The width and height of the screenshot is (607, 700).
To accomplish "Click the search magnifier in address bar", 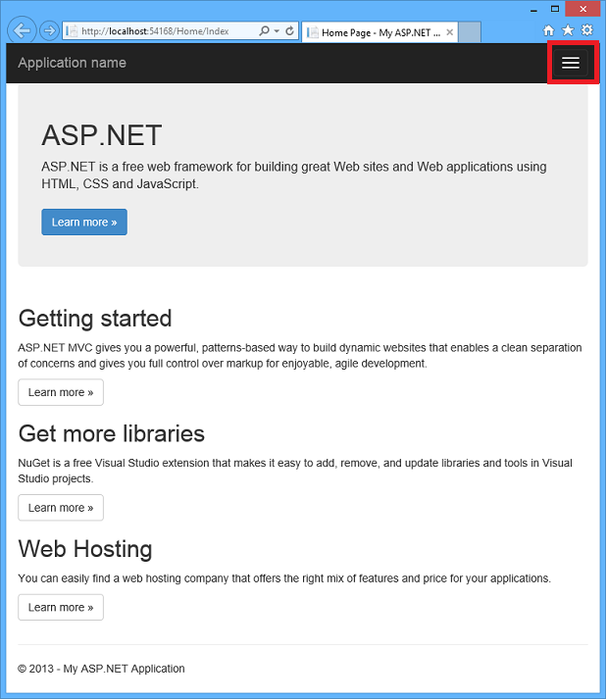I will pos(264,31).
